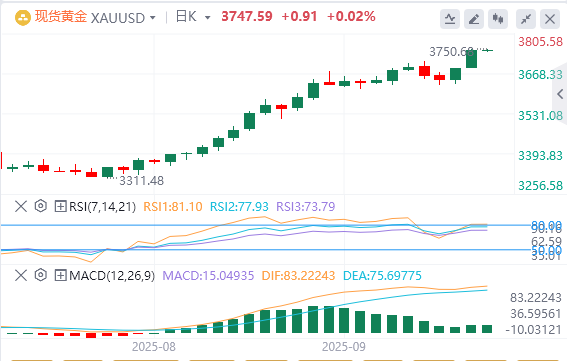
Task: Expand the side panel left chevron
Action: [560, 94]
